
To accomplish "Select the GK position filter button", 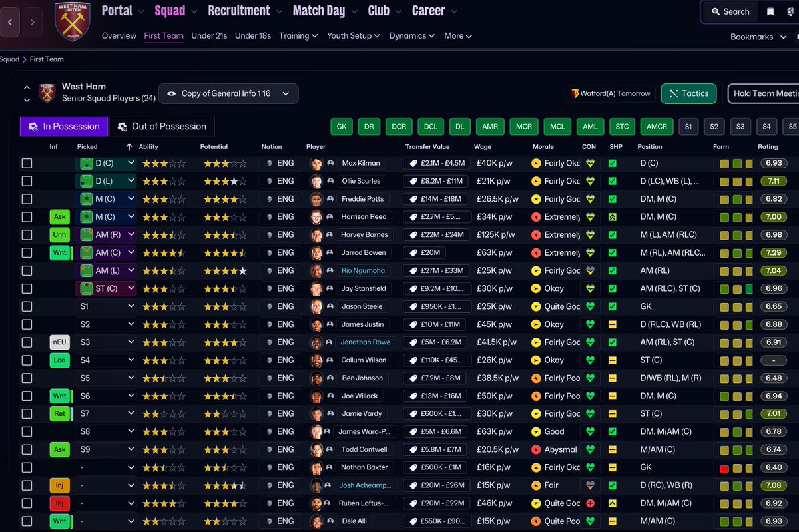I will [342, 126].
